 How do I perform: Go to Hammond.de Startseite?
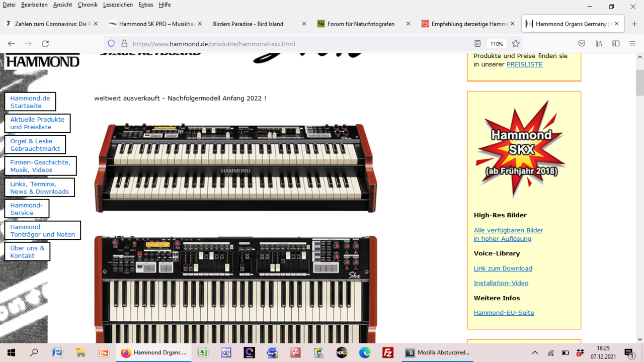click(30, 102)
